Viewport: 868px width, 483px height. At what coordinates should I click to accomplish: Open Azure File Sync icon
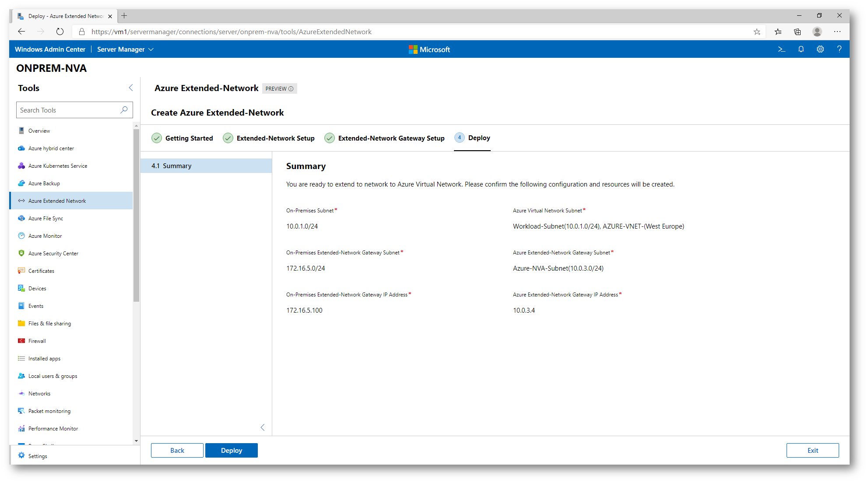pyautogui.click(x=21, y=218)
